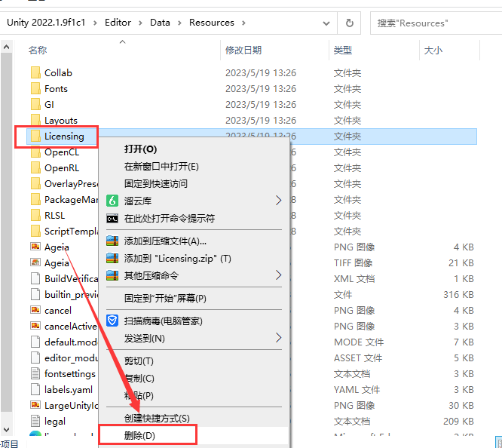This screenshot has height=448, width=502.
Task: Click the shield icon beside 扫描病毒
Action: tap(112, 321)
